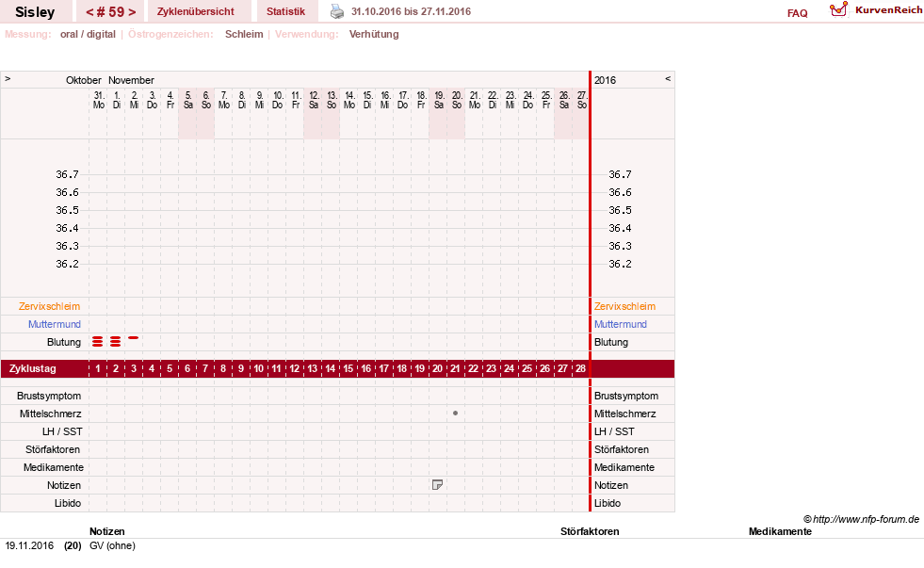Select cycle day 14 in Zyklustag bar
The height and width of the screenshot is (568, 924).
click(x=330, y=369)
